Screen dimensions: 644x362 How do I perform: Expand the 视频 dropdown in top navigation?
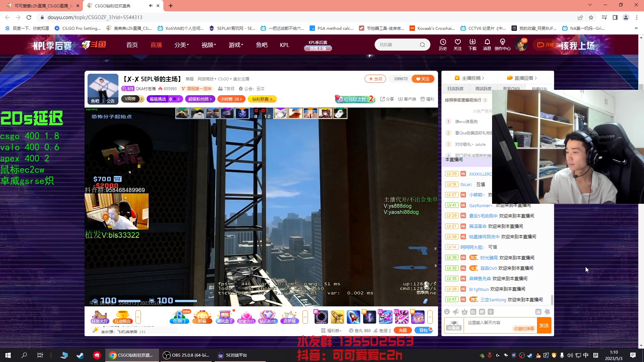pyautogui.click(x=208, y=45)
